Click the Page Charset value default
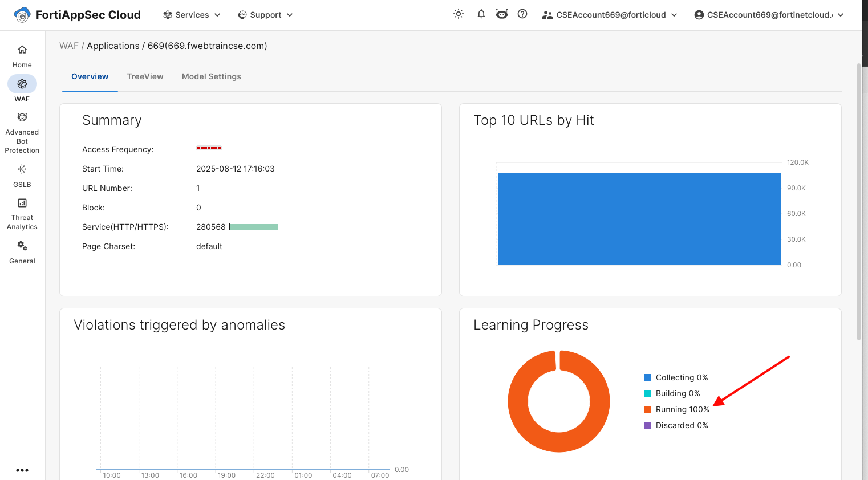 tap(209, 246)
